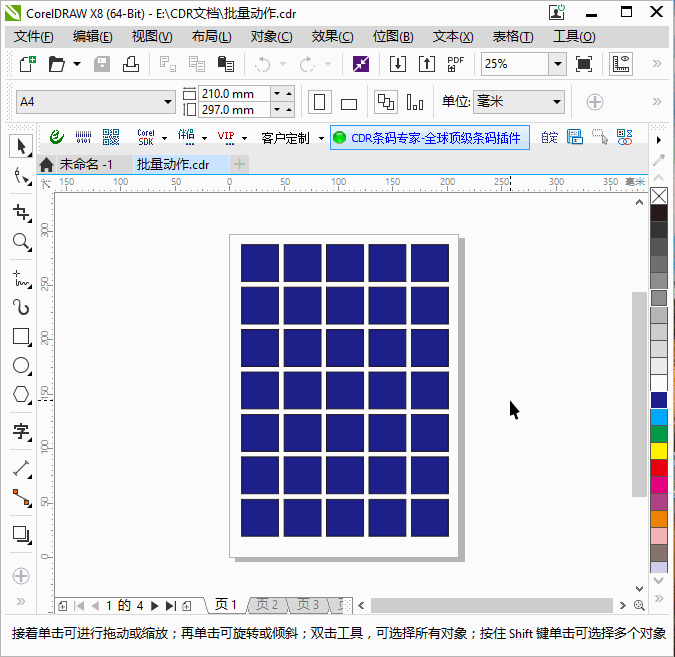Select the Drop Shadow tool
Image resolution: width=675 pixels, height=657 pixels.
coord(21,535)
